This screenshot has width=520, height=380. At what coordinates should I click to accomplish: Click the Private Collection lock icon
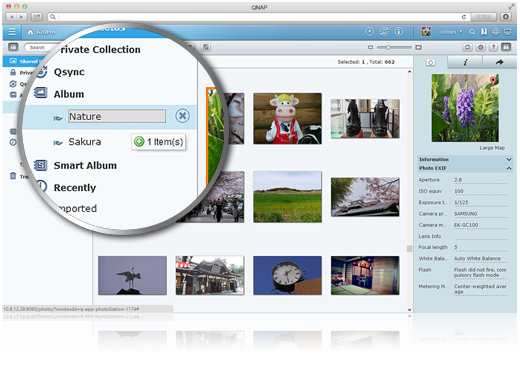(13, 72)
